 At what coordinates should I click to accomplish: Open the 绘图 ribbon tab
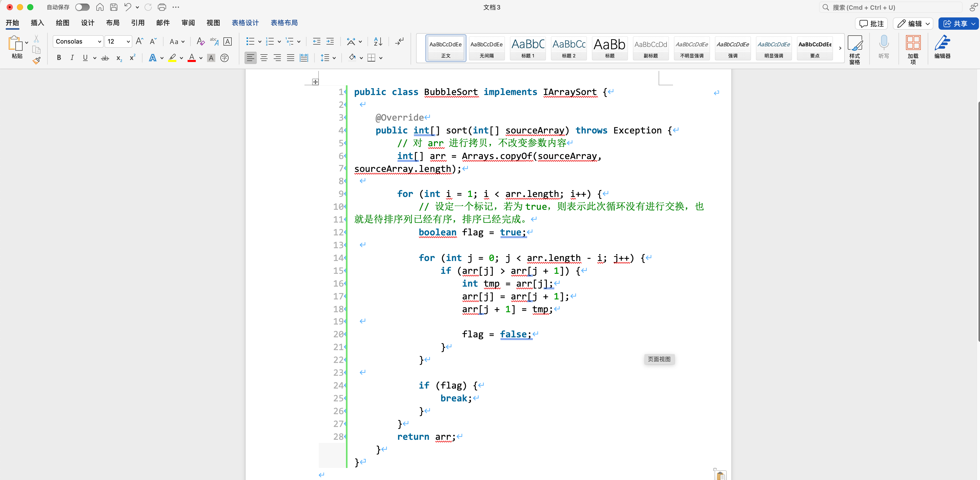62,23
